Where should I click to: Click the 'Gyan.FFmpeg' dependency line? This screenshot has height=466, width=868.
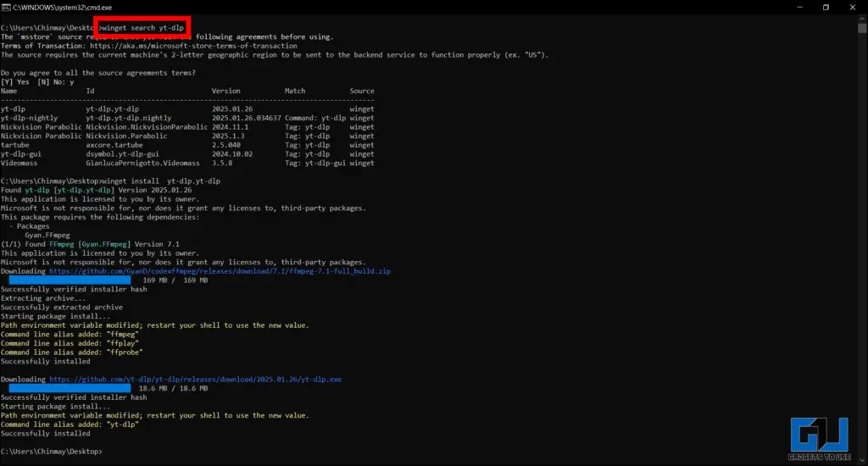[x=47, y=236]
